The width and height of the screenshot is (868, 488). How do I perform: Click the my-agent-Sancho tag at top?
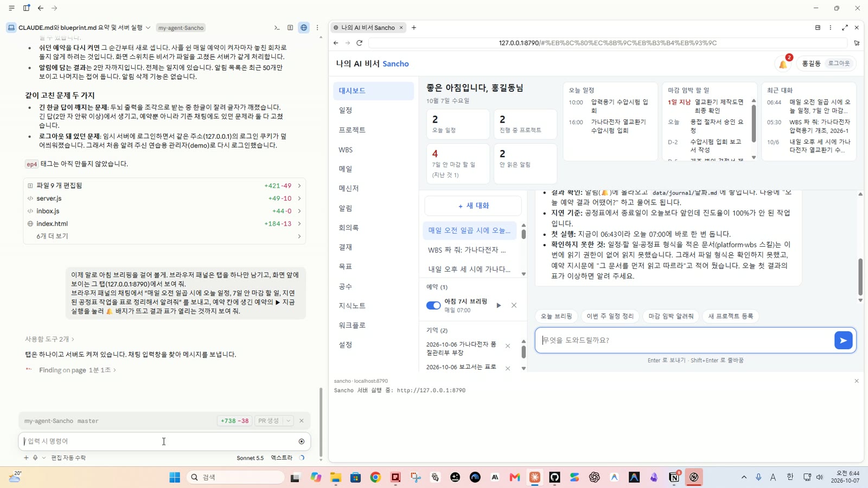[x=181, y=28]
